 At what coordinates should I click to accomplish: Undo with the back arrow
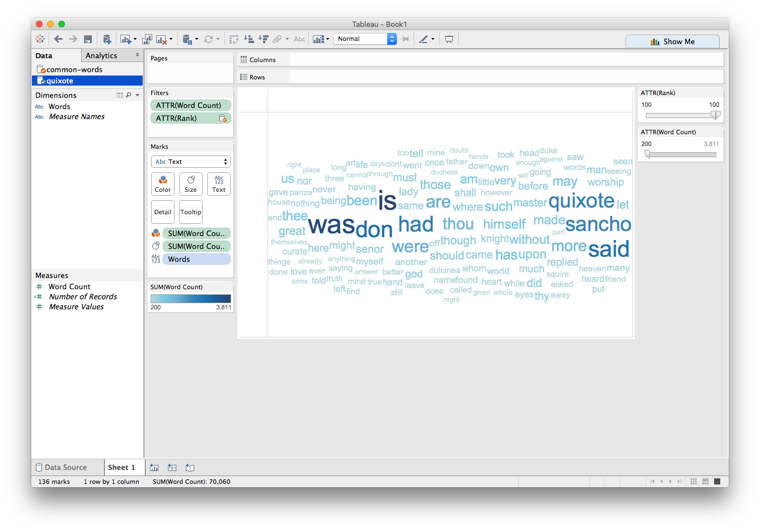58,39
